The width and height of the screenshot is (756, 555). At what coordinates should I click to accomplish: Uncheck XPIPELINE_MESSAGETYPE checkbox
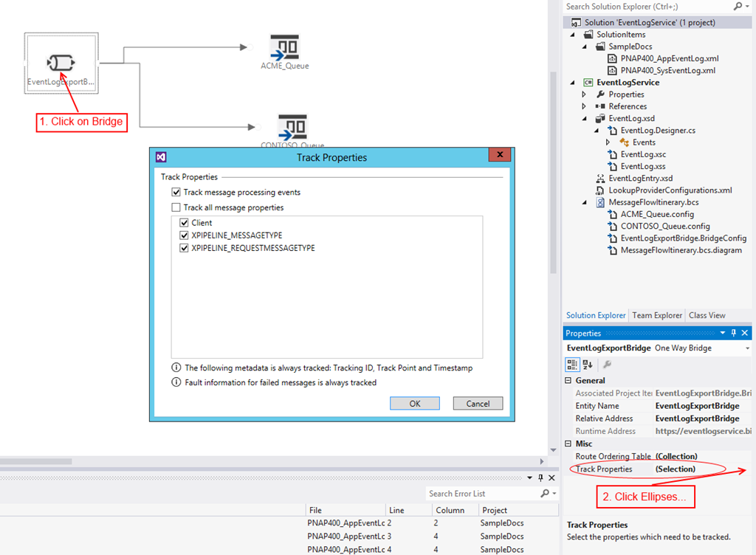tap(184, 235)
